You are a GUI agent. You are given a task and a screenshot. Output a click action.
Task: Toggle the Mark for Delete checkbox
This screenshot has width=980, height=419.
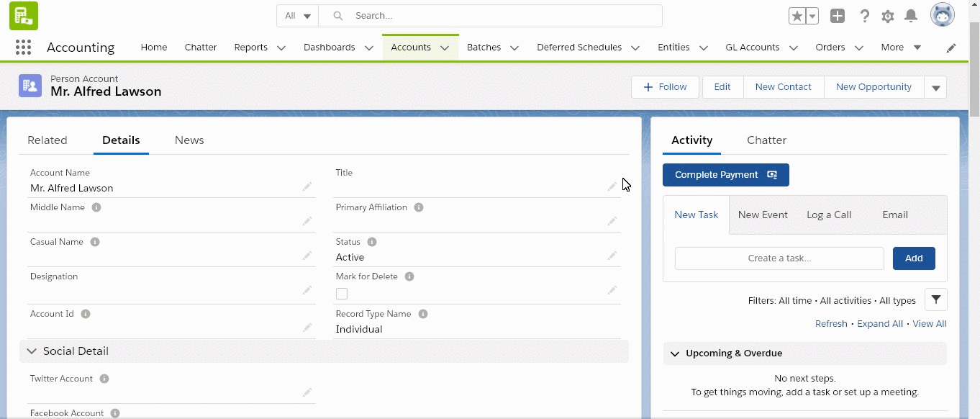click(342, 294)
